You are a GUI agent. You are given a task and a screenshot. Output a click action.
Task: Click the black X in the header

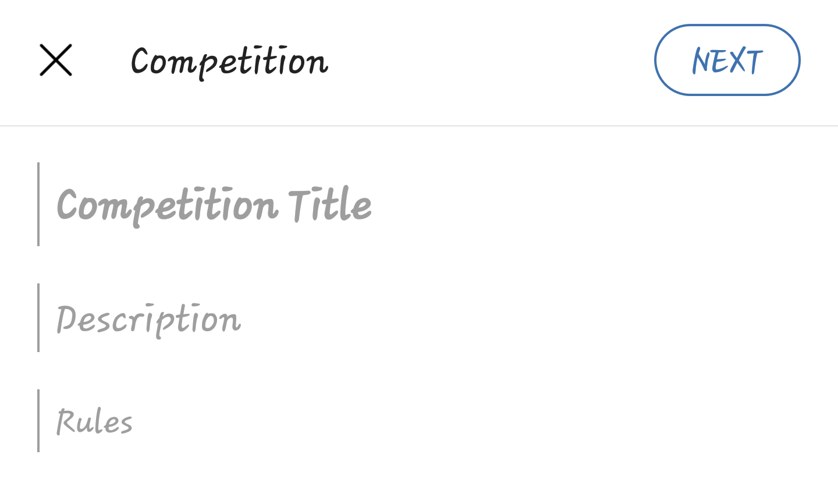click(56, 60)
